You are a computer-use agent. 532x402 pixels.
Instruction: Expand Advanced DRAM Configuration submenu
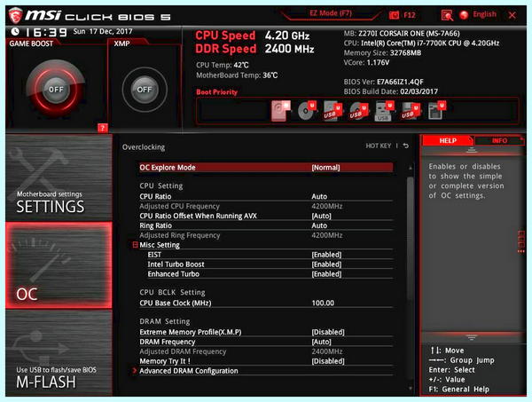(266, 371)
